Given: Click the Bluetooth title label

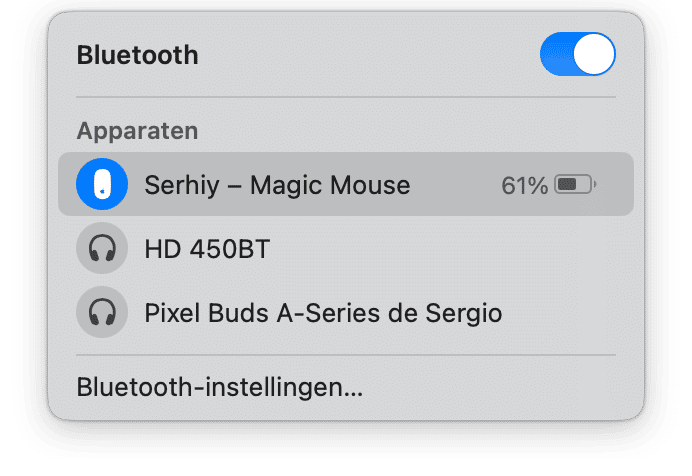Looking at the screenshot, I should pos(137,55).
